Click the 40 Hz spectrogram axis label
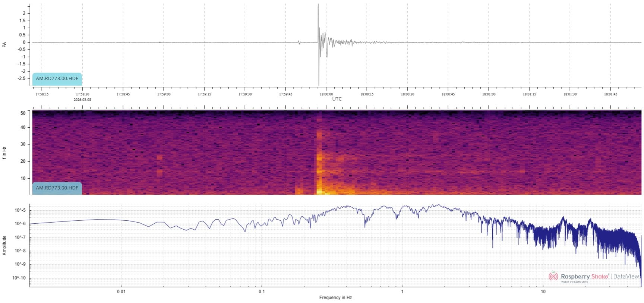644x303 pixels. pyautogui.click(x=23, y=127)
